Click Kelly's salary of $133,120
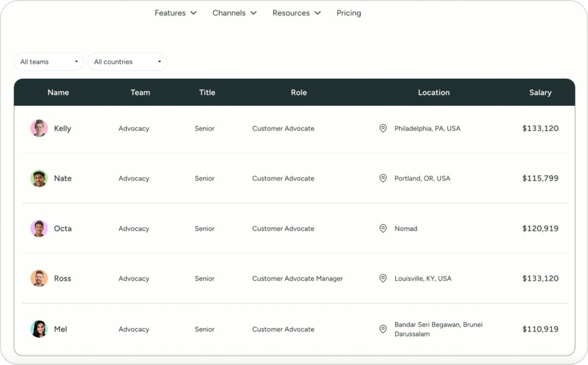This screenshot has height=365, width=588. 540,128
